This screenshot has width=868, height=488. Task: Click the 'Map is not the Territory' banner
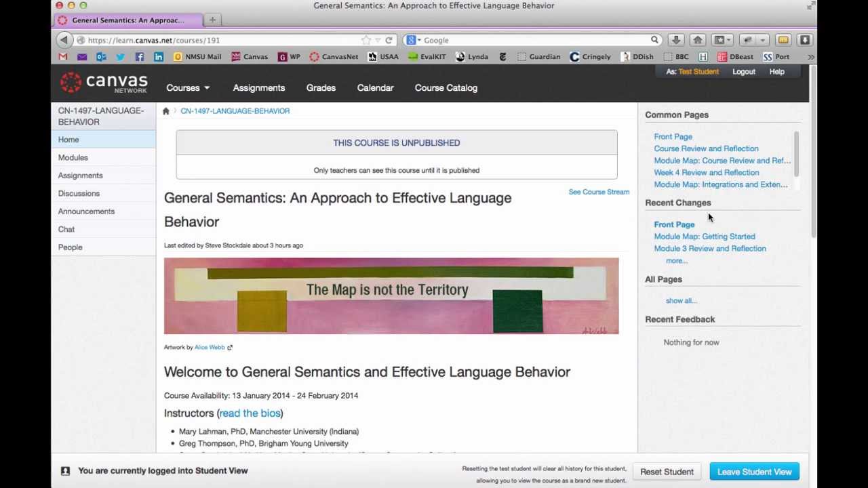391,296
